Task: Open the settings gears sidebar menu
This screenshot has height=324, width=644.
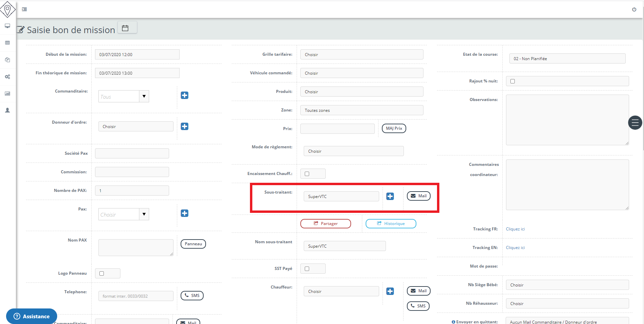Action: click(x=7, y=77)
